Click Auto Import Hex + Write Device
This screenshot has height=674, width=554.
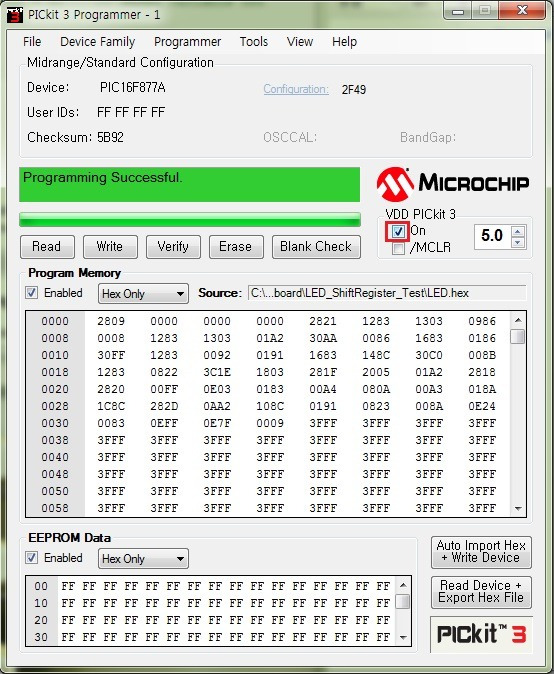pos(481,552)
